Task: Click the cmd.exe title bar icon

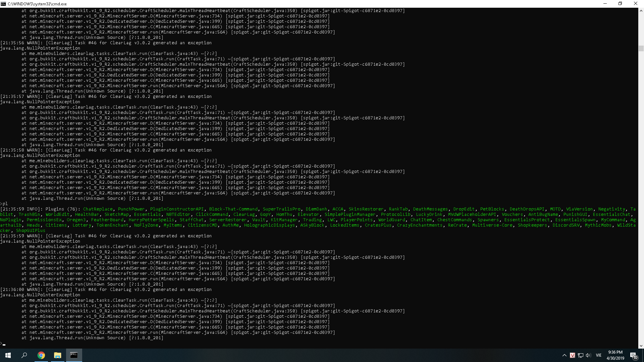Action: click(x=3, y=4)
